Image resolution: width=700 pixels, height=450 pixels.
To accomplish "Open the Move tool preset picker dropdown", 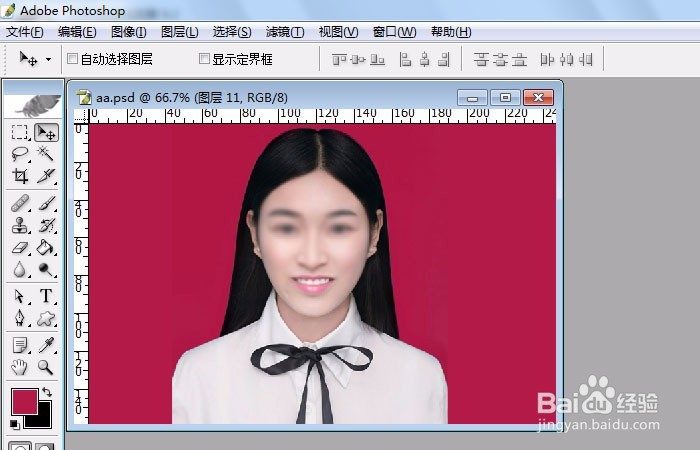I will pos(48,59).
